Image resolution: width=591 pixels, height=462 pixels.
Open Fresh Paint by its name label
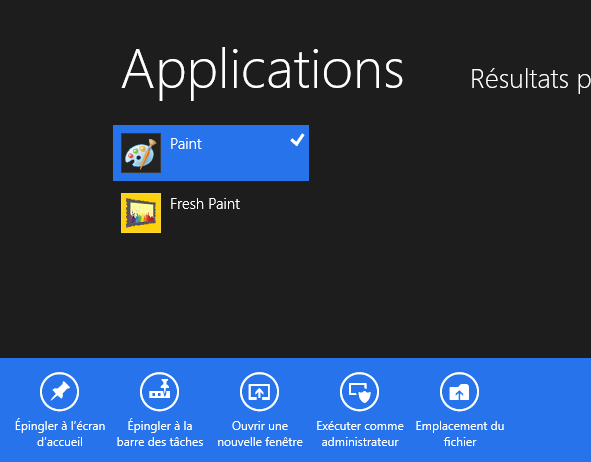pyautogui.click(x=205, y=204)
